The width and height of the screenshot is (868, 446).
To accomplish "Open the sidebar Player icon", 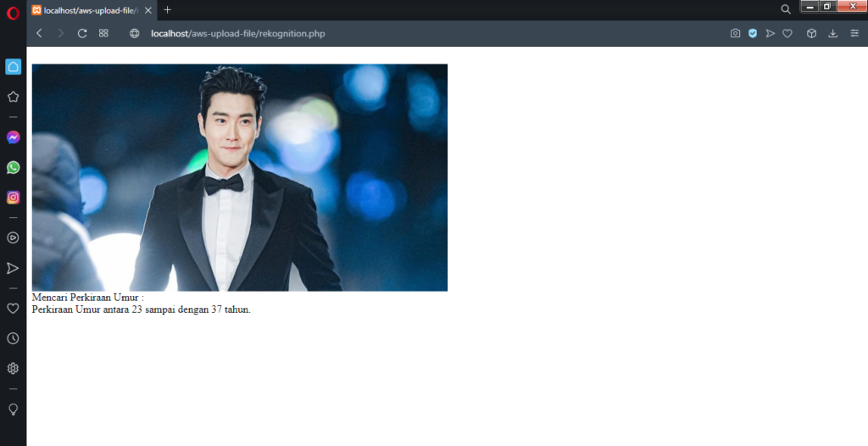I will 14,237.
